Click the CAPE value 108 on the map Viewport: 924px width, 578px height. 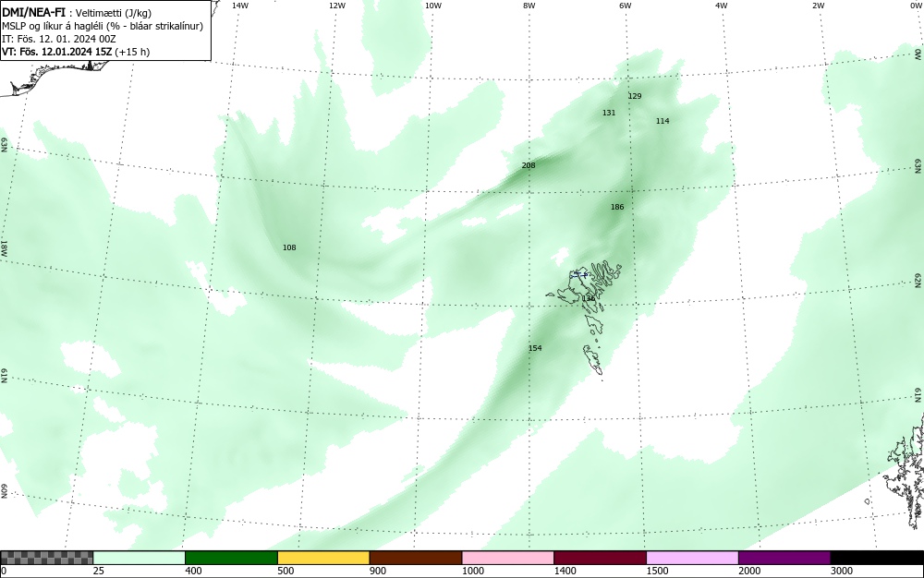[x=288, y=247]
